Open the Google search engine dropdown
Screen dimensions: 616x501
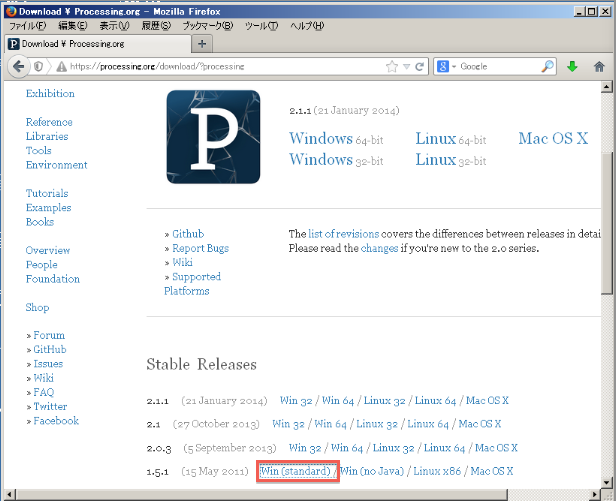click(446, 66)
